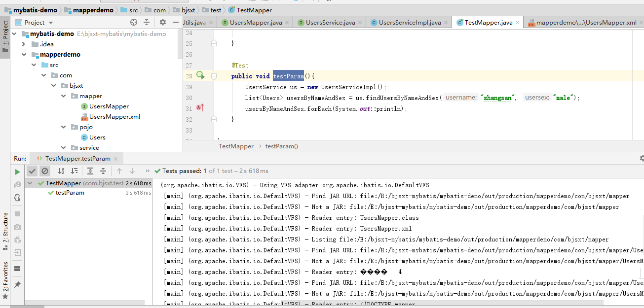
Task: Pin the Run tab with pushpin icon
Action: [18, 285]
